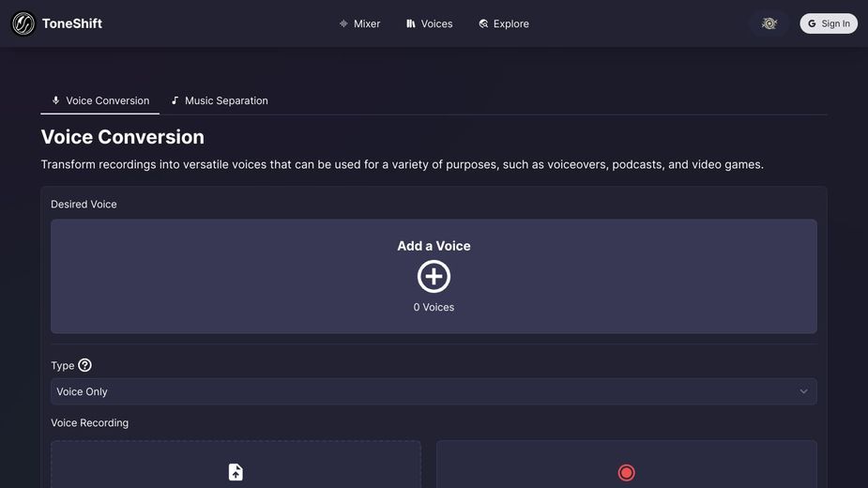
Task: Click the chevron arrow of Type dropdown
Action: (x=803, y=391)
